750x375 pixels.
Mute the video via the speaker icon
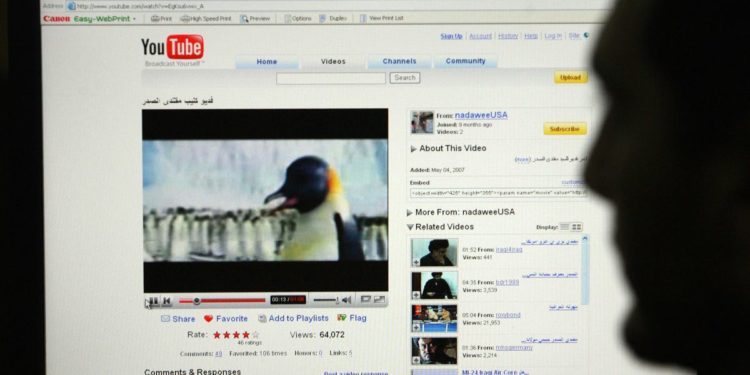pyautogui.click(x=346, y=300)
